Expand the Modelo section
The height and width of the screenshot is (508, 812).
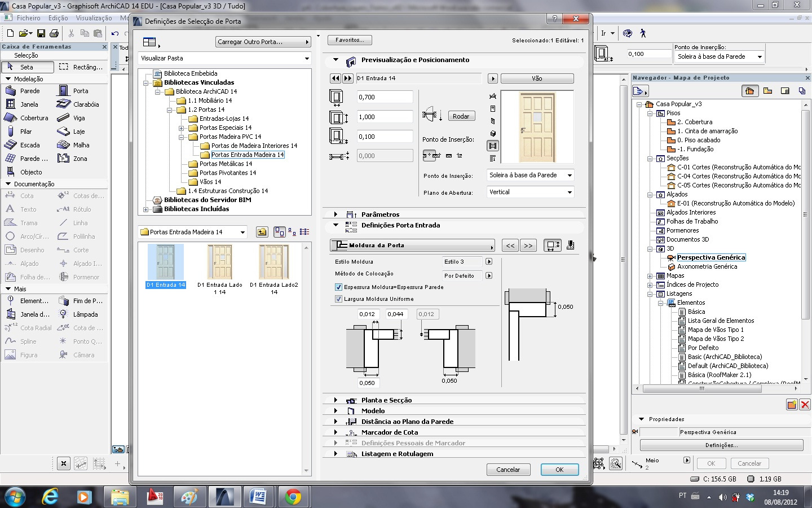[x=336, y=410]
